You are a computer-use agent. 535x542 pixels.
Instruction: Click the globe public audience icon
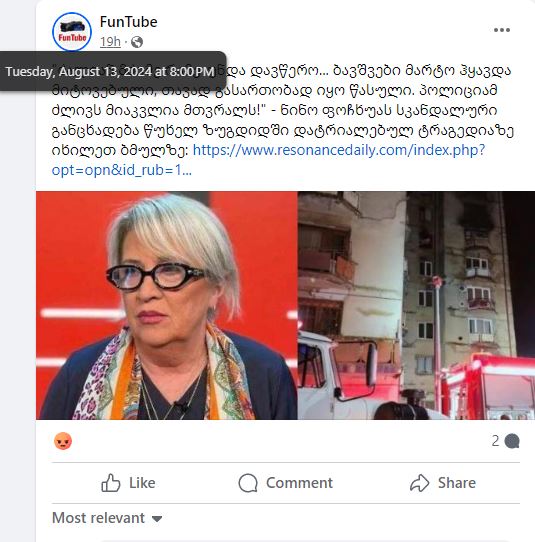point(137,42)
